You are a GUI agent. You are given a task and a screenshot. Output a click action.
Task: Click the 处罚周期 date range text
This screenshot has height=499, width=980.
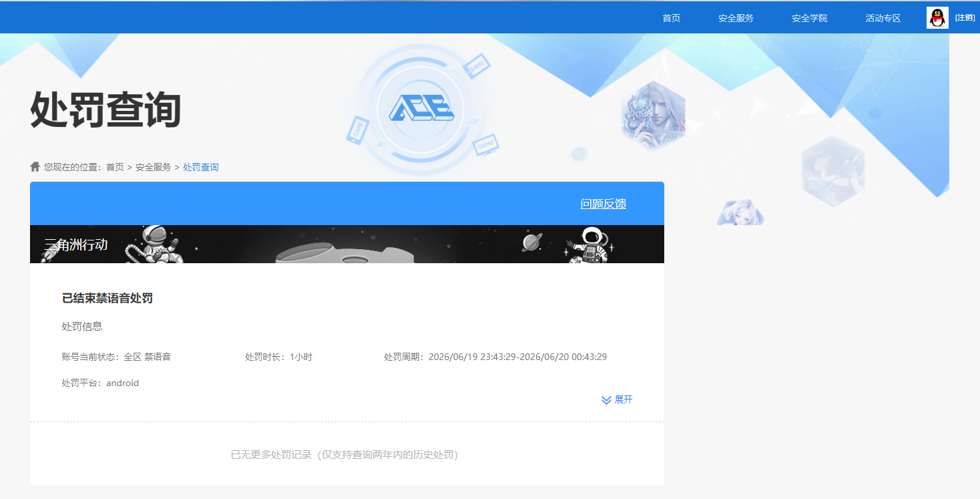click(x=495, y=357)
